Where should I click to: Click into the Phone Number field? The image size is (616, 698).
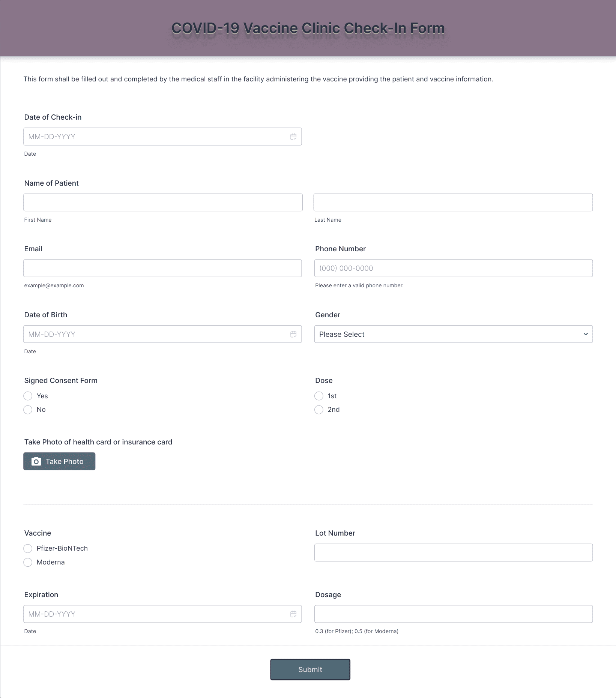454,268
